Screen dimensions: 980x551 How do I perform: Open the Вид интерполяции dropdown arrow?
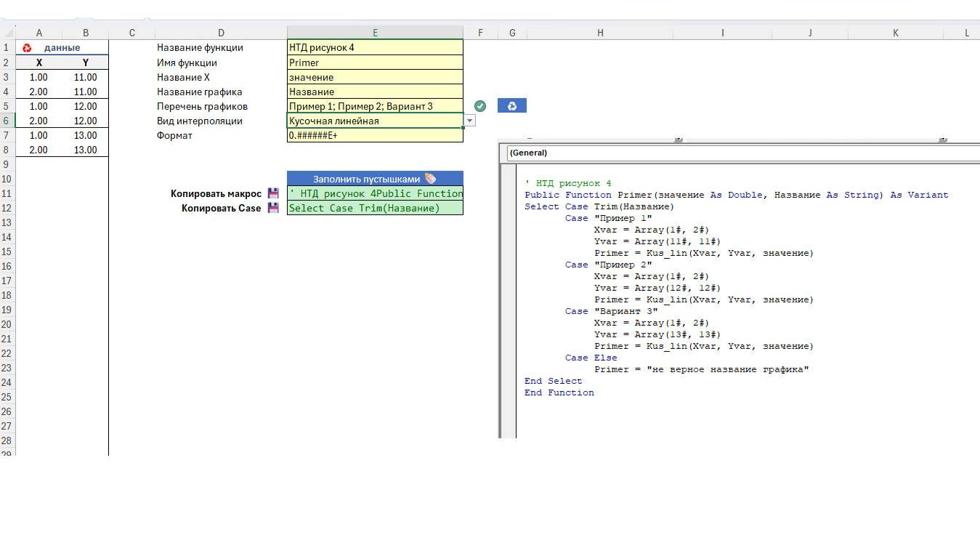click(470, 121)
